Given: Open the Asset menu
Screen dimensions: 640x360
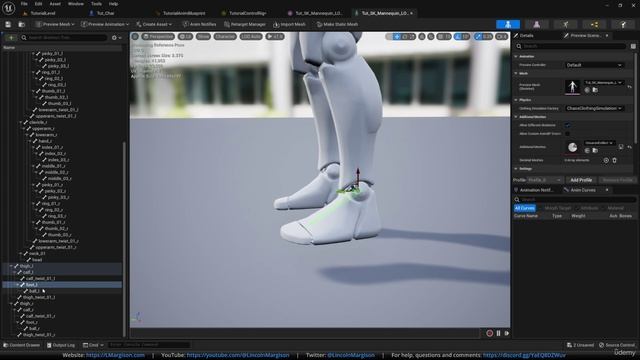Looking at the screenshot, I should [55, 4].
